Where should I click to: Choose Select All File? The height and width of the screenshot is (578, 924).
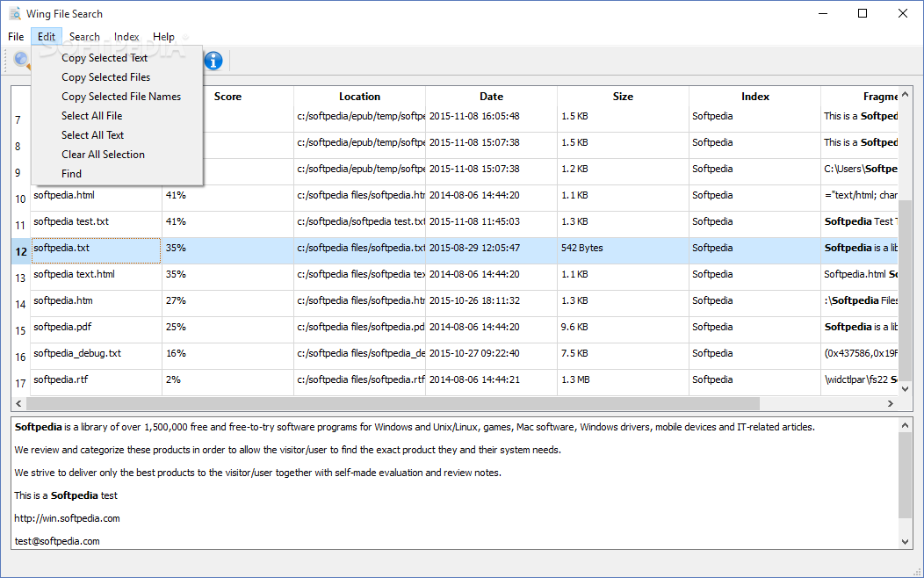point(91,116)
